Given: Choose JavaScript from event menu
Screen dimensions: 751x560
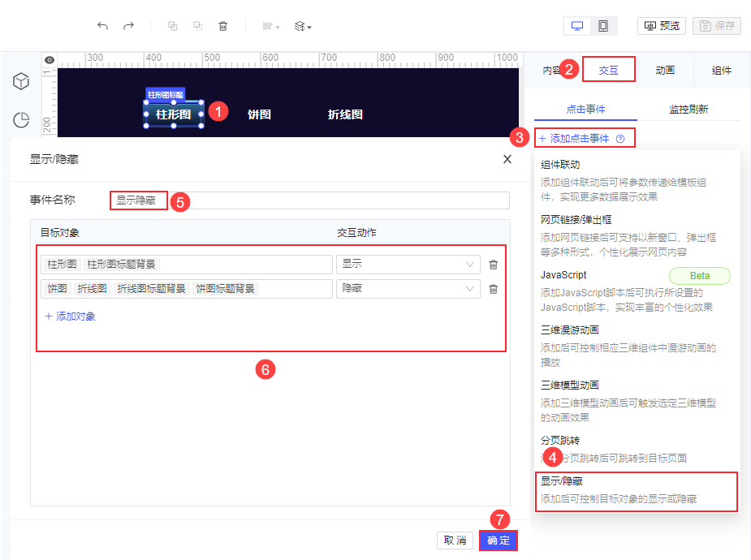Looking at the screenshot, I should tap(636, 291).
